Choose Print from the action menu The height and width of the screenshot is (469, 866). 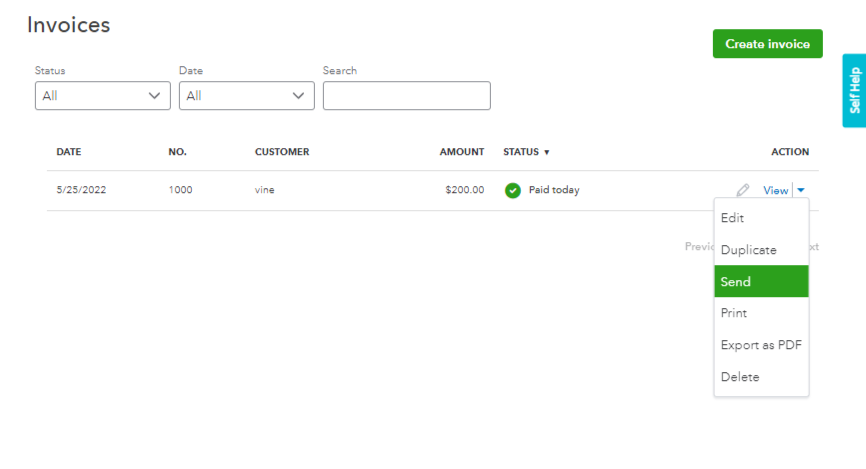pos(734,313)
